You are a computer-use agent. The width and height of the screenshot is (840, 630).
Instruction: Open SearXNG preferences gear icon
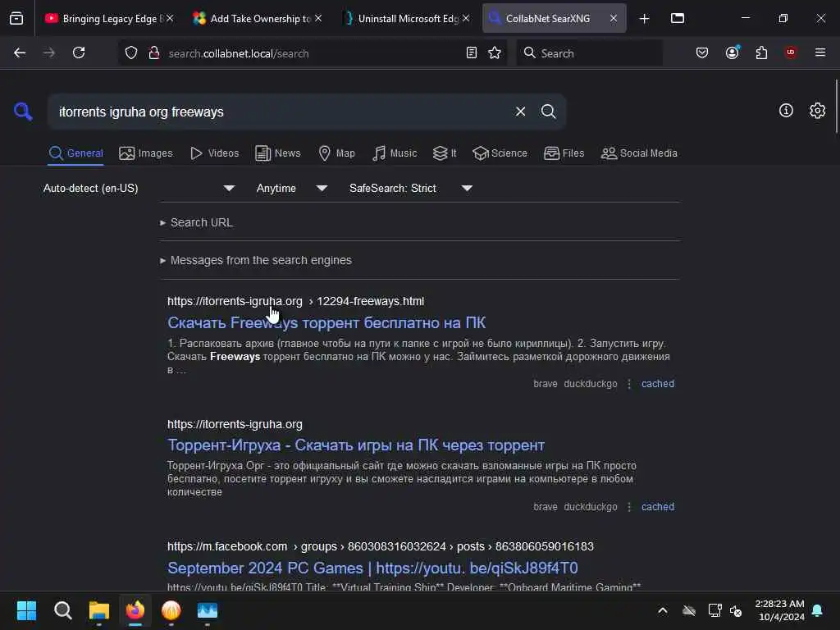[818, 111]
